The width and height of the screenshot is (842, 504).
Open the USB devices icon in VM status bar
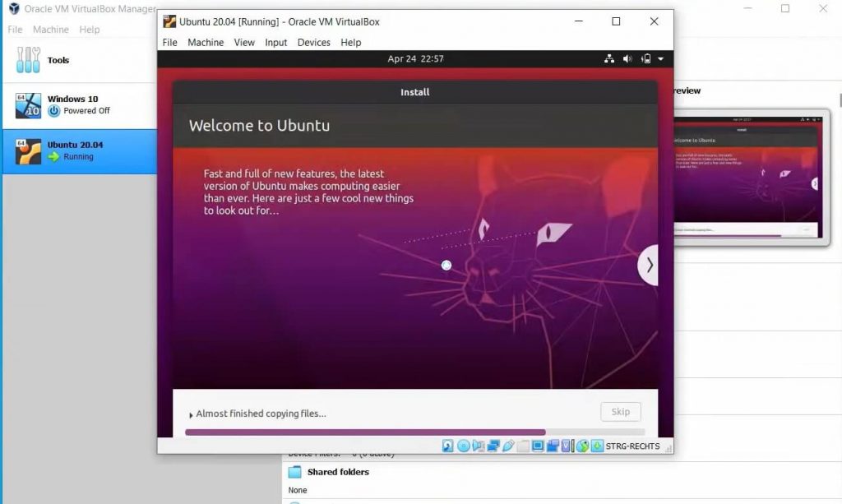click(508, 446)
